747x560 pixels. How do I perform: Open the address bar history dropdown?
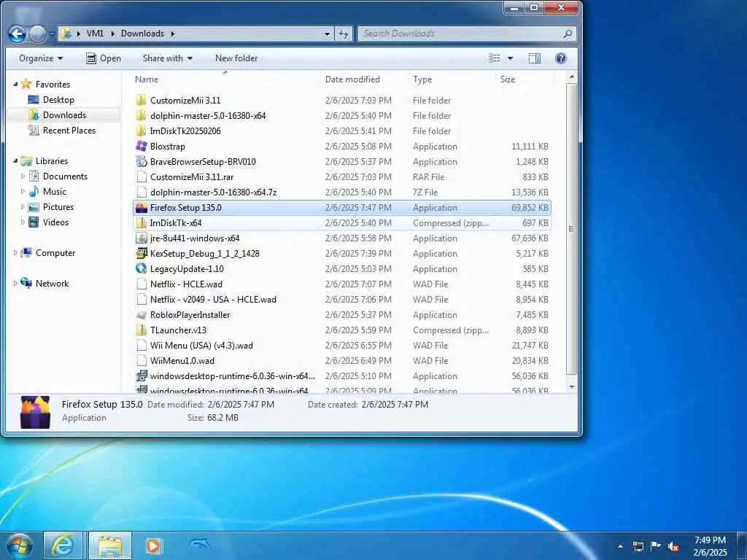coord(327,34)
